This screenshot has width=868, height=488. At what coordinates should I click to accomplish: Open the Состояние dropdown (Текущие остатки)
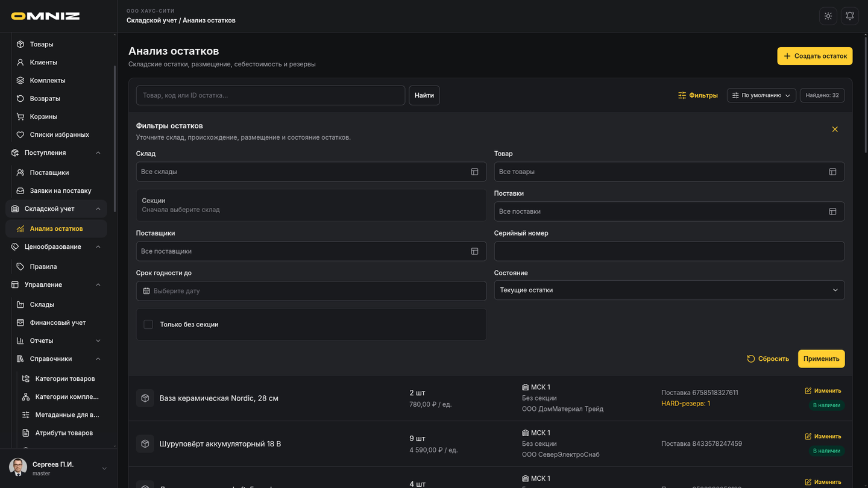(669, 290)
